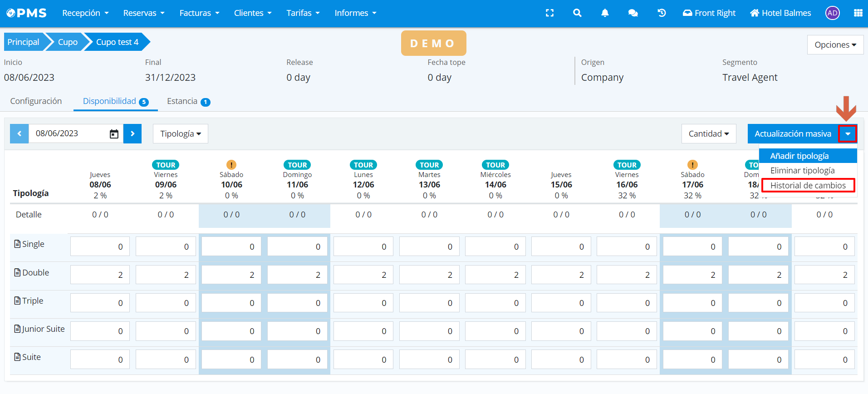Screen dimensions: 868x394
Task: Click the Double quantity field for 08/06
Action: pyautogui.click(x=100, y=275)
